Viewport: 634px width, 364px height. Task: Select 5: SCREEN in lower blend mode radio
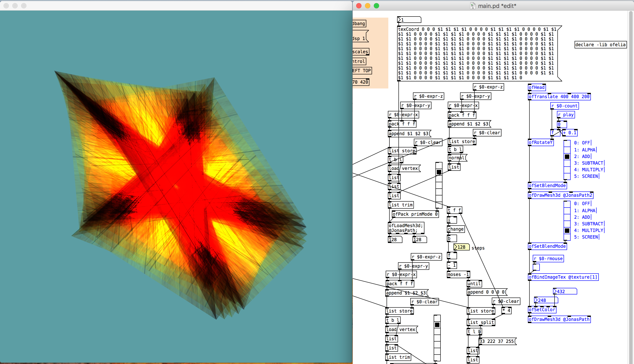pyautogui.click(x=567, y=237)
